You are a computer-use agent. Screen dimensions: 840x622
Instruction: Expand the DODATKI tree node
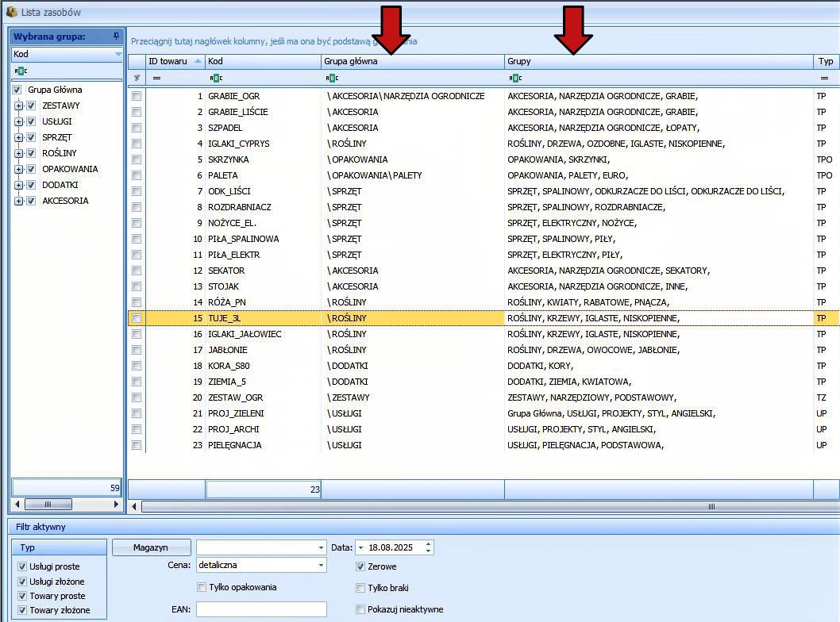[19, 185]
